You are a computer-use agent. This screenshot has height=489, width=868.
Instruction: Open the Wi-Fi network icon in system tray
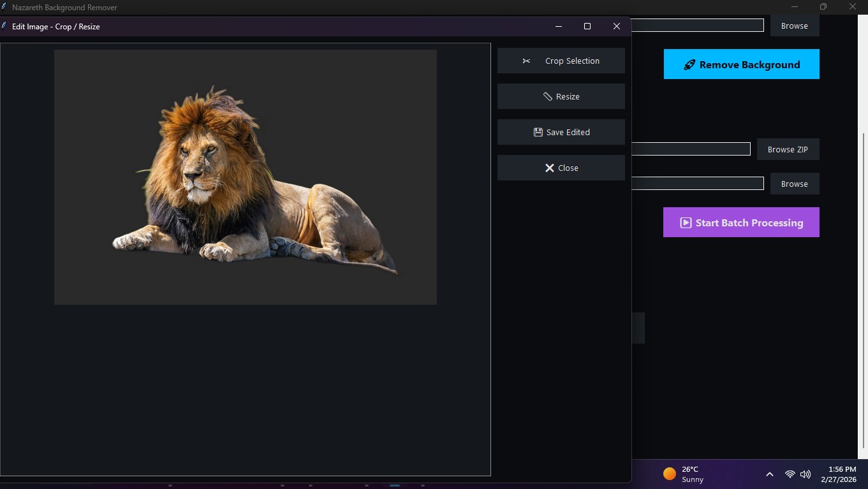coord(790,474)
